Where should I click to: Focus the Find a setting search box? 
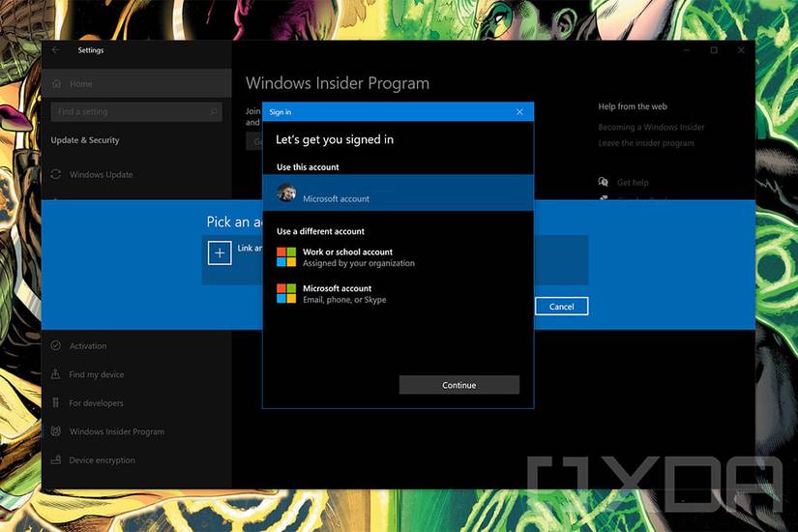[136, 111]
